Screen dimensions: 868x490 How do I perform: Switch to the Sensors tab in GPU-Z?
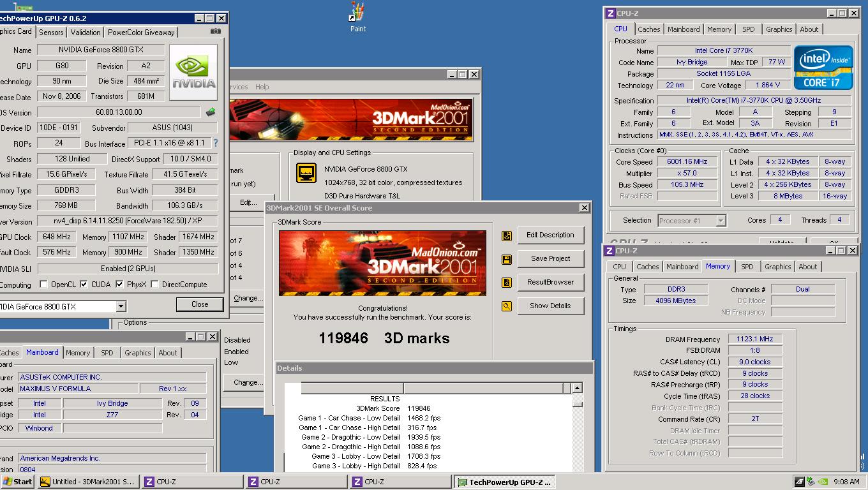(51, 33)
